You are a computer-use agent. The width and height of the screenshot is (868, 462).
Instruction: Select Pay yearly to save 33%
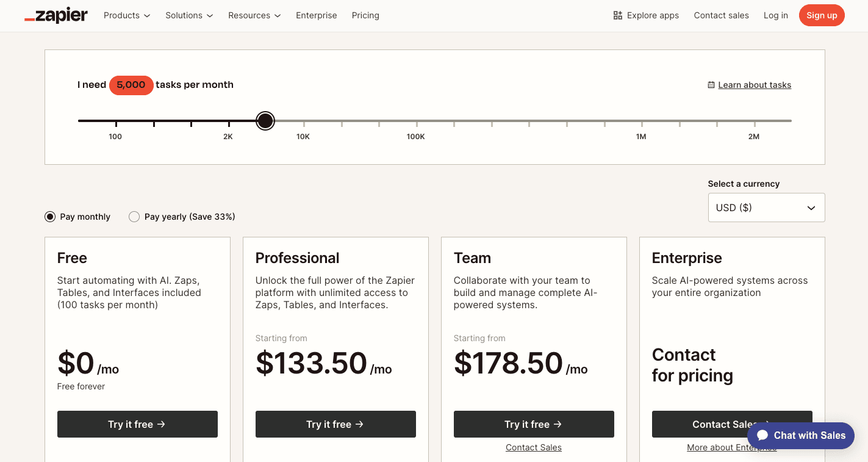(134, 216)
